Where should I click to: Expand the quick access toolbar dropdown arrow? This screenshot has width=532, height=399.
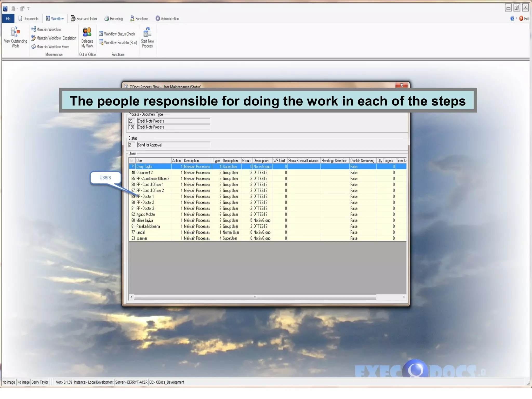point(28,9)
